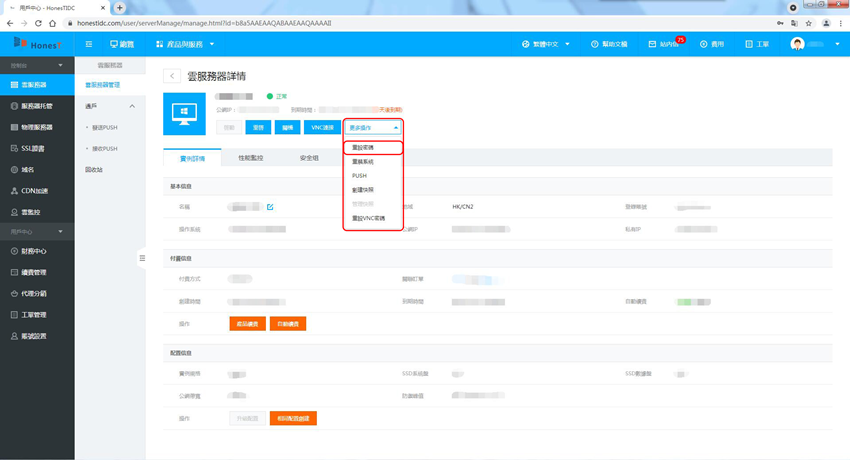850x460 pixels.
Task: Open a new browser tab
Action: click(120, 8)
